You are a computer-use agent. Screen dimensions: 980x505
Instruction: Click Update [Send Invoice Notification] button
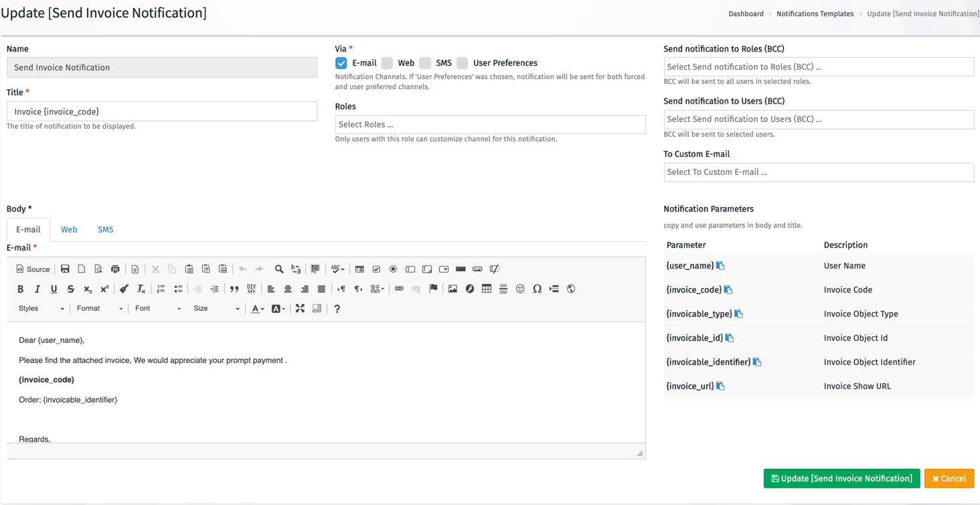[841, 478]
